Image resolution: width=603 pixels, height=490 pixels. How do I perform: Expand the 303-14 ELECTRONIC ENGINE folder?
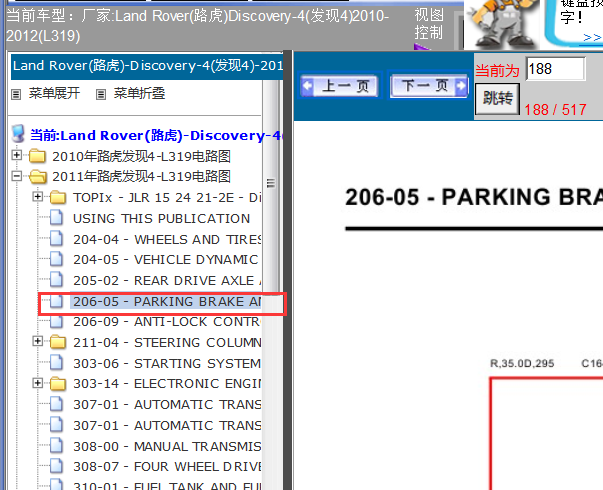(38, 383)
